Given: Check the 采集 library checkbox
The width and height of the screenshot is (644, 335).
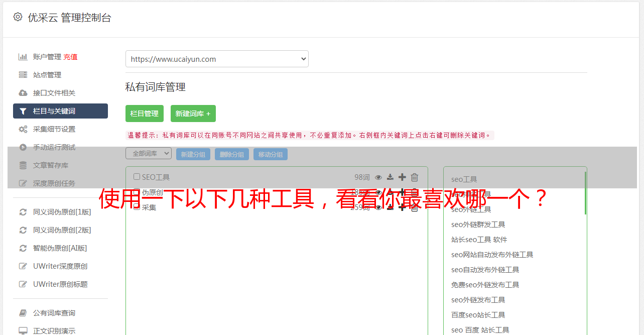Looking at the screenshot, I should coord(137,207).
